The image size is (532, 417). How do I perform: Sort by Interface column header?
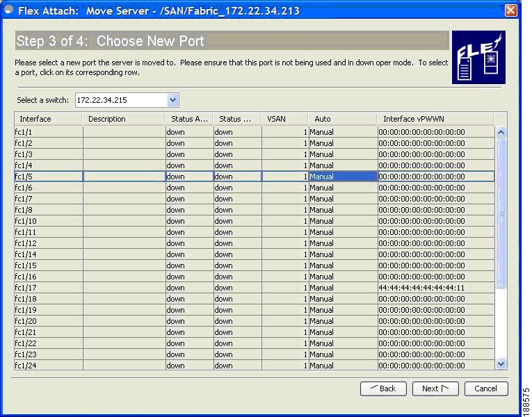click(x=48, y=119)
